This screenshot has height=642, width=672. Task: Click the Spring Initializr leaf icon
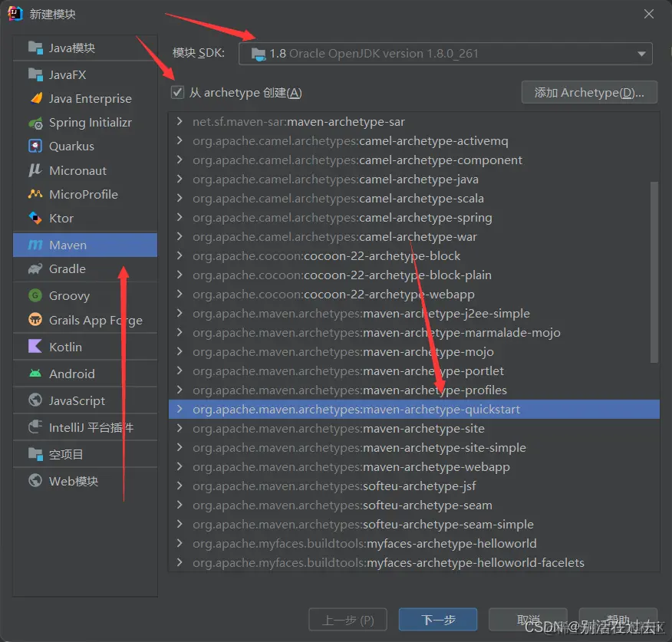point(35,123)
